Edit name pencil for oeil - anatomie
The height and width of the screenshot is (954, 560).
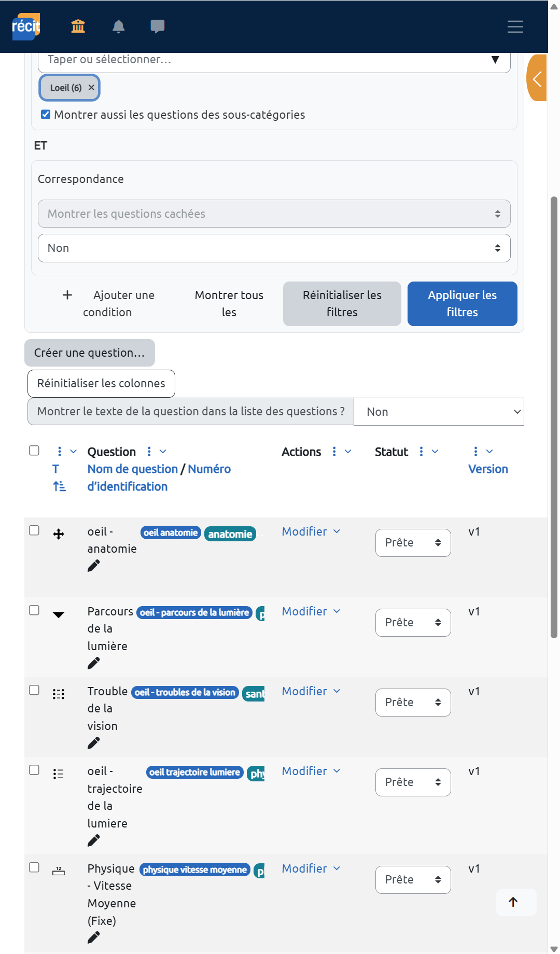(x=93, y=566)
